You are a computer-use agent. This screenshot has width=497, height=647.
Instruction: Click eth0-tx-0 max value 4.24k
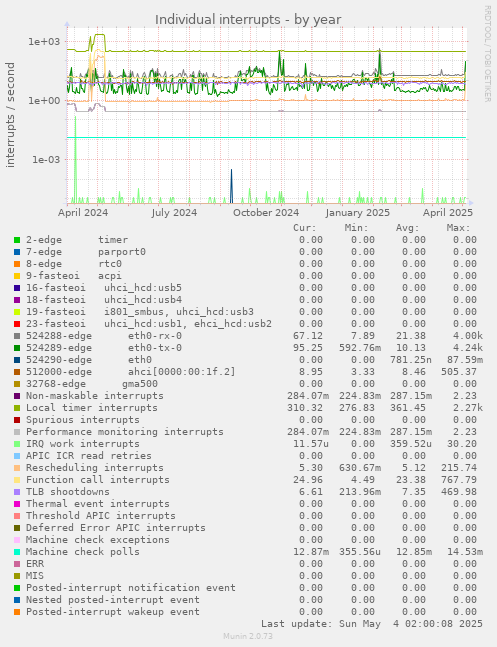tap(468, 347)
